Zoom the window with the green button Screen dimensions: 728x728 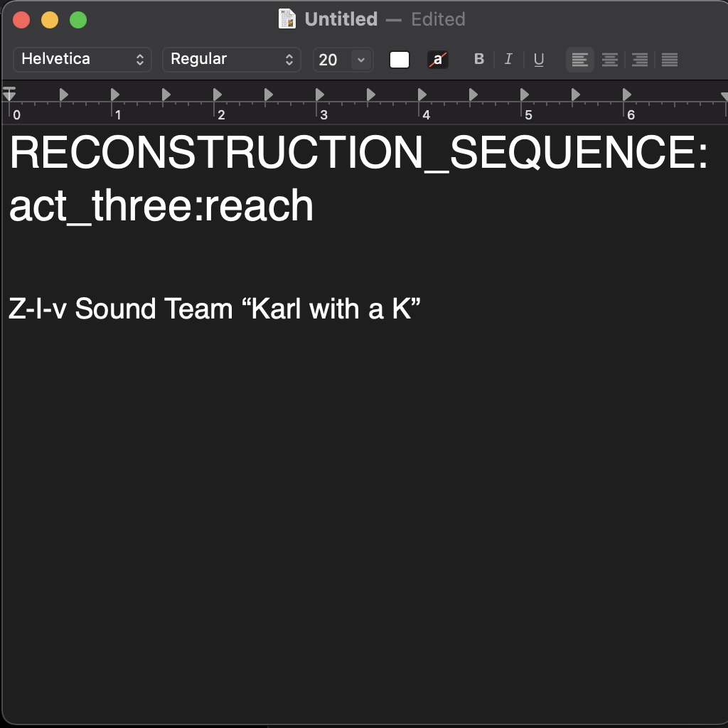(78, 19)
